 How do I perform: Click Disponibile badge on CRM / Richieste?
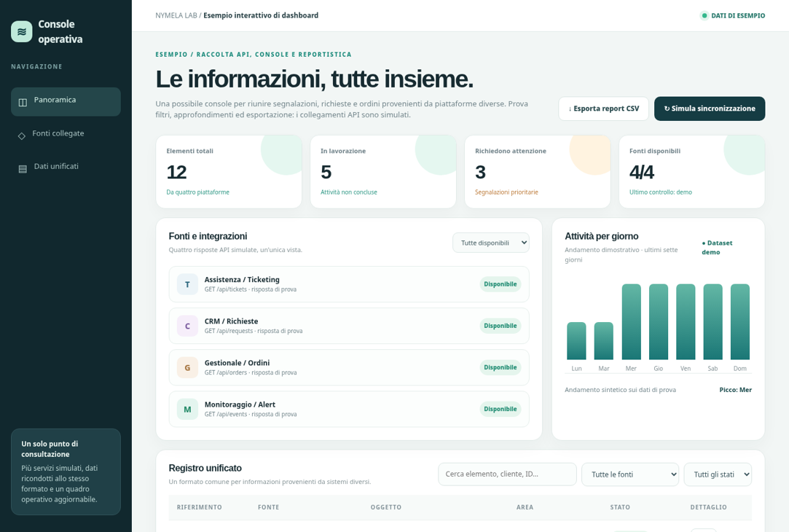coord(501,326)
